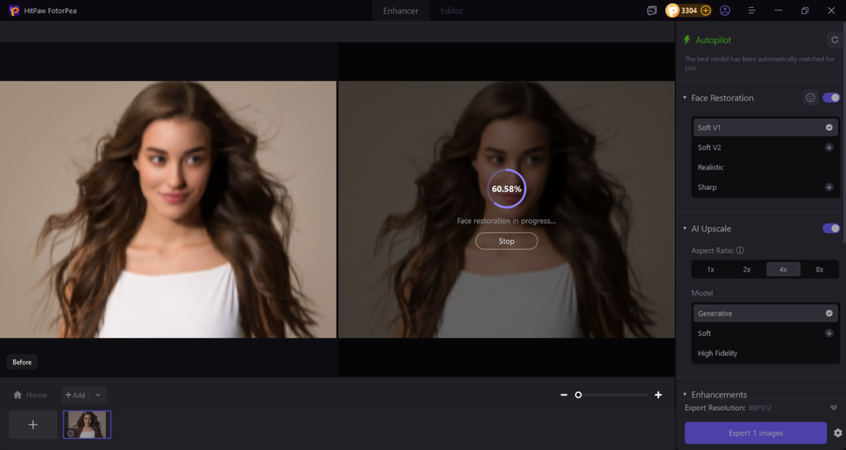
Task: Click the Export Resolution 800*612 value
Action: [x=761, y=408]
